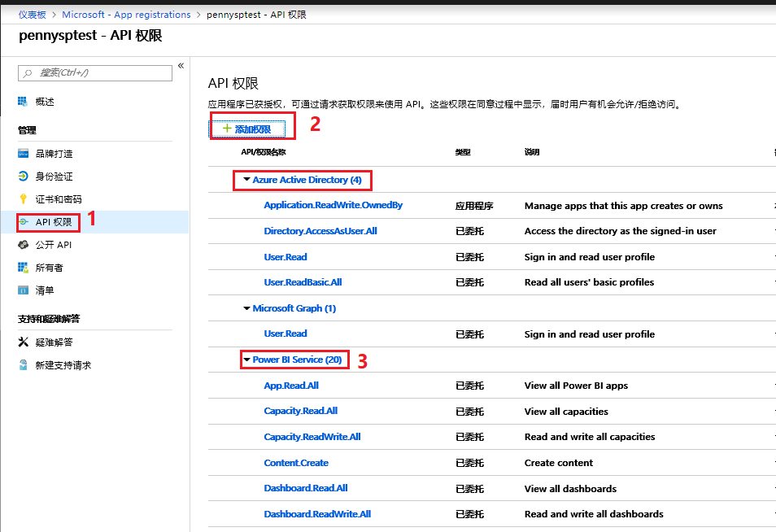
Task: Open Microsoft - App registrations breadcrumb link
Action: 126,15
